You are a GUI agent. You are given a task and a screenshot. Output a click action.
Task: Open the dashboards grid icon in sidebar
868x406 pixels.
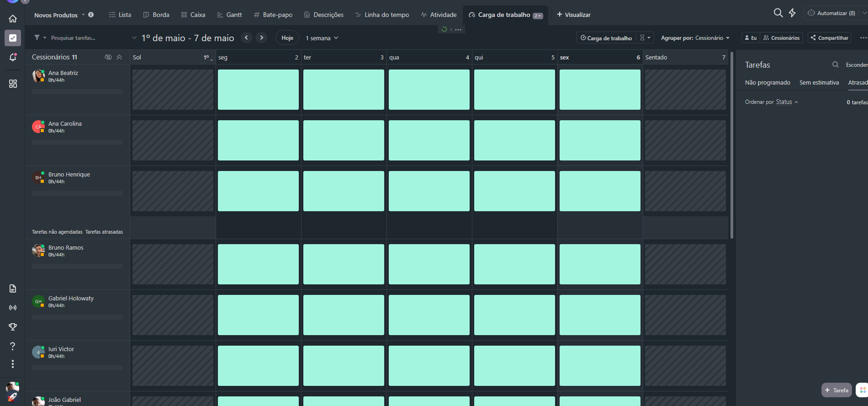(x=13, y=84)
